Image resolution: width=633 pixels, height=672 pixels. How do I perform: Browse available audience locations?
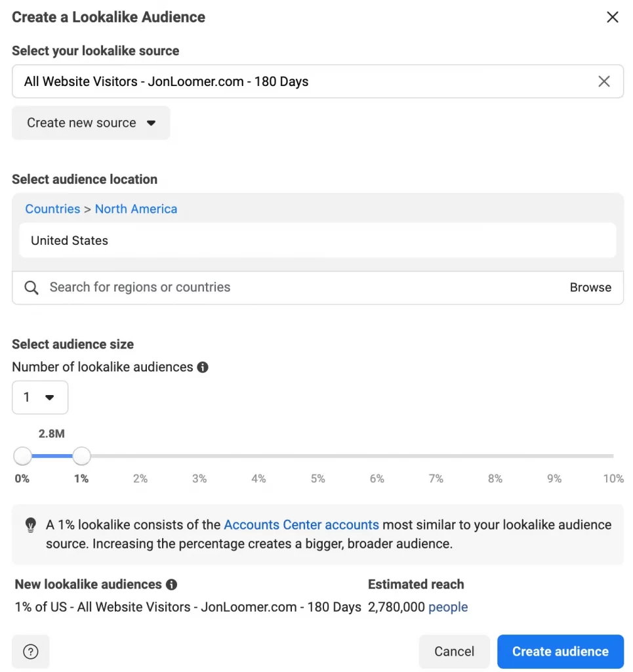590,287
